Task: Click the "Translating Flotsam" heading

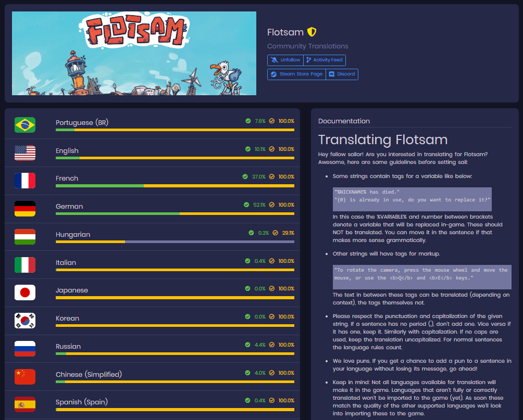Action: (383, 139)
